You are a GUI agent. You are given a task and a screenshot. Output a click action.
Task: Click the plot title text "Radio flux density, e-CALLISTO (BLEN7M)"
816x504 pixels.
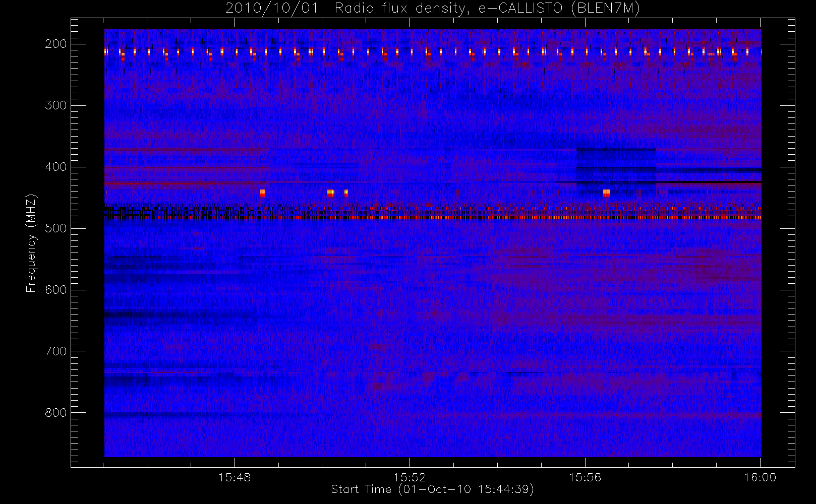pos(487,9)
